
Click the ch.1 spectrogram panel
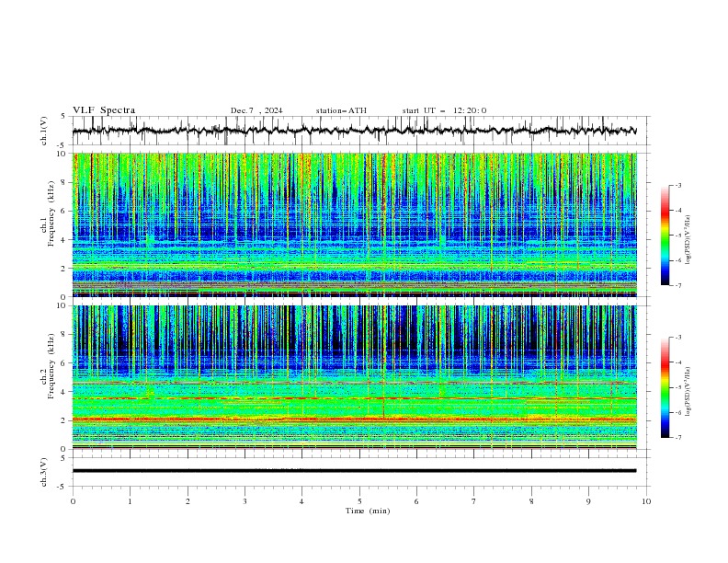point(355,224)
